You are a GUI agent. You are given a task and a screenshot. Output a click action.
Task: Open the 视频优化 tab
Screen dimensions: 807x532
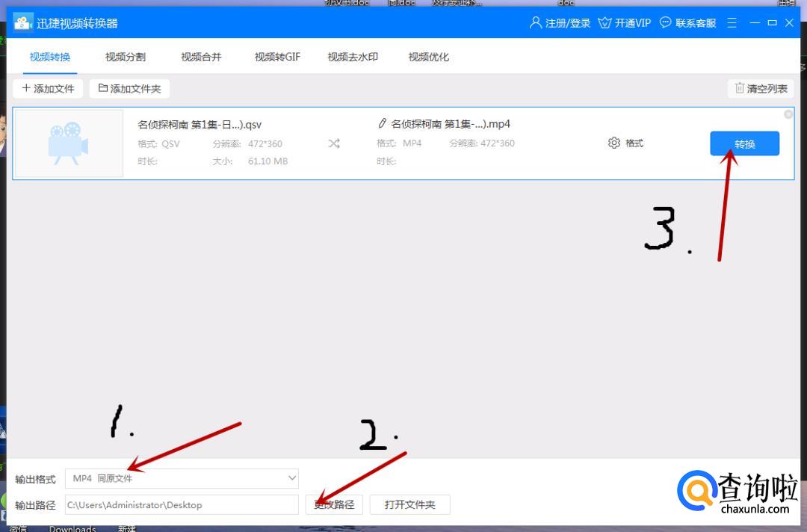(x=428, y=57)
